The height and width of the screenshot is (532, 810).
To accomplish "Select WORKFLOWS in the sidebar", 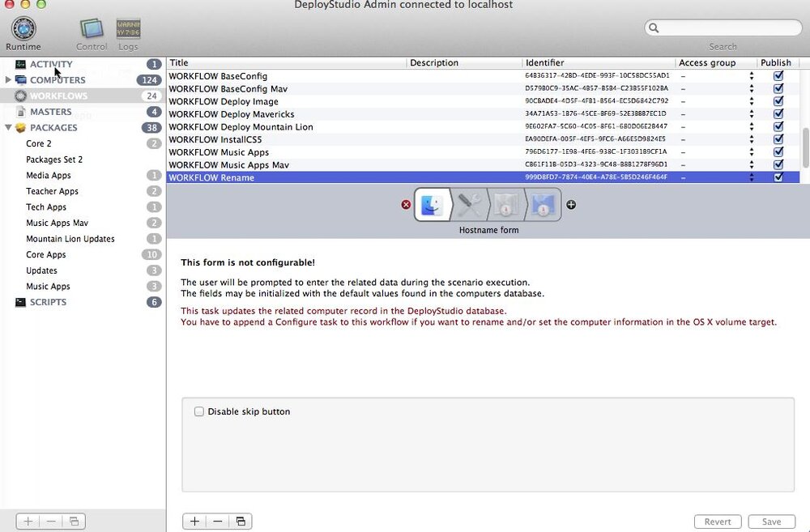I will [x=58, y=96].
